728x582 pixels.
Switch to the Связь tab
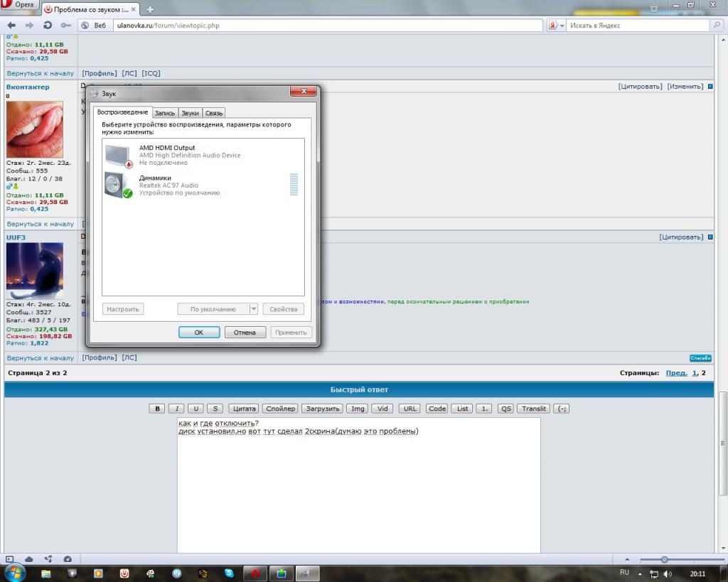tap(214, 113)
